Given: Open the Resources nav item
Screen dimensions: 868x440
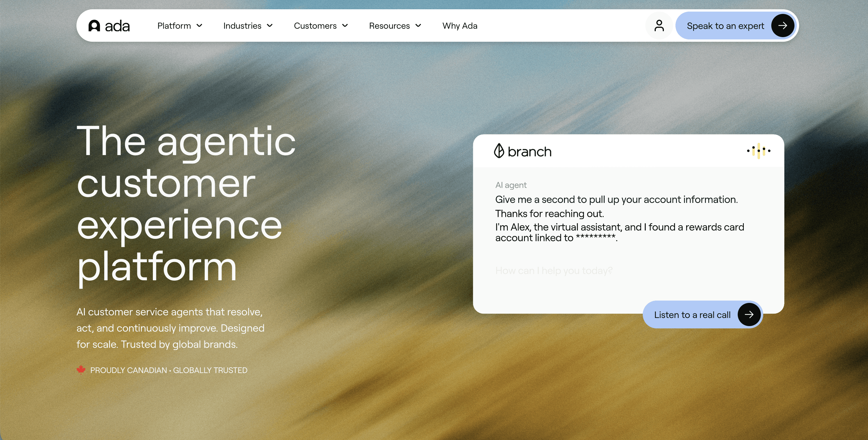Looking at the screenshot, I should [x=395, y=26].
